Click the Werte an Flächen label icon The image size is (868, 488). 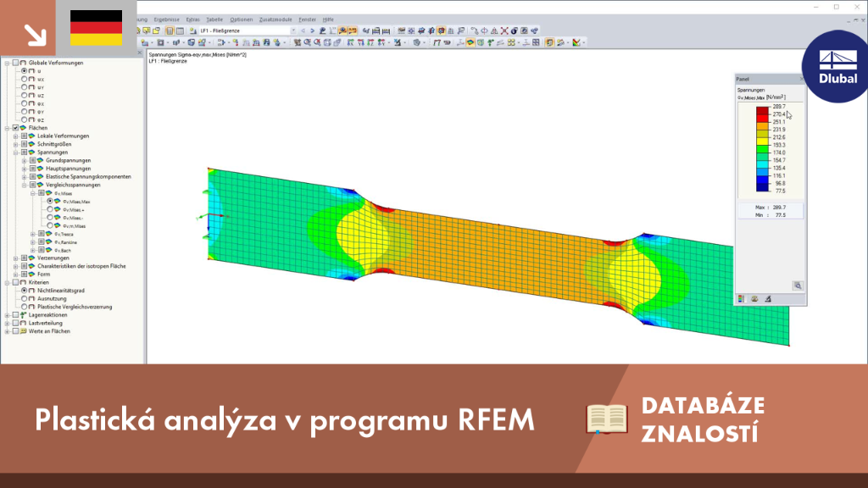[23, 331]
